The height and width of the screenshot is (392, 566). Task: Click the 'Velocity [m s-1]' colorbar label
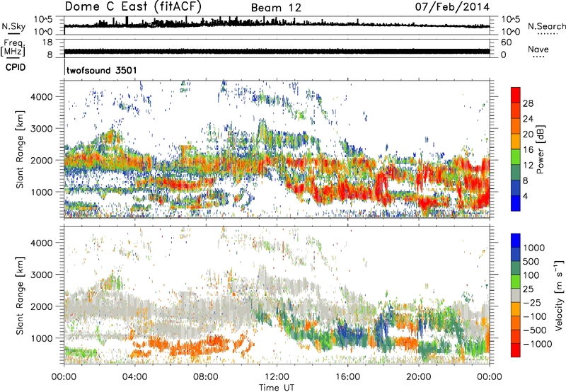click(559, 295)
